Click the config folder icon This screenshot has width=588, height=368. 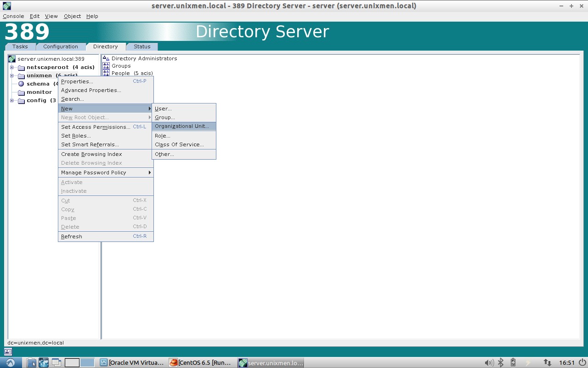click(21, 101)
